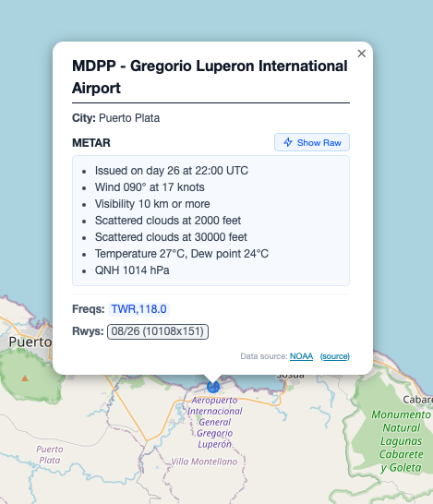
Task: Click the blue airport marker on the map
Action: [213, 387]
